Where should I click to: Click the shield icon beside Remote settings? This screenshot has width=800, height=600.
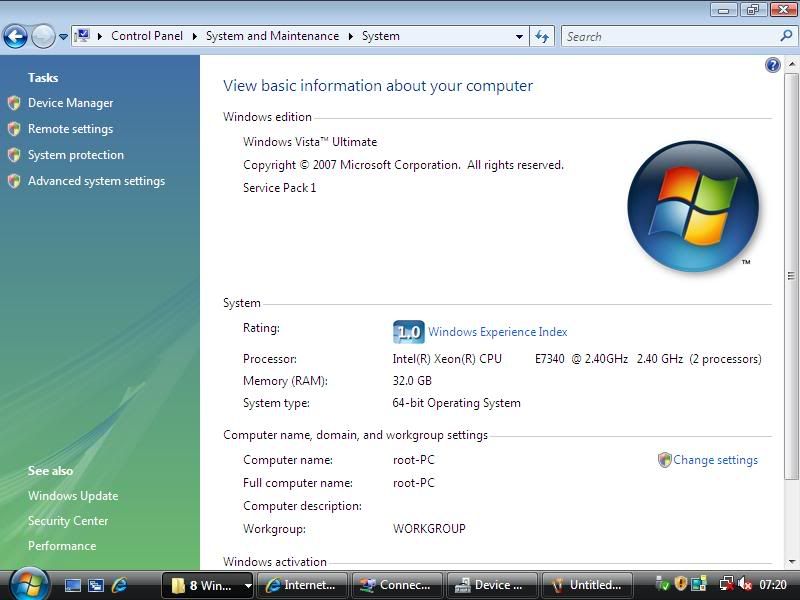(x=14, y=129)
